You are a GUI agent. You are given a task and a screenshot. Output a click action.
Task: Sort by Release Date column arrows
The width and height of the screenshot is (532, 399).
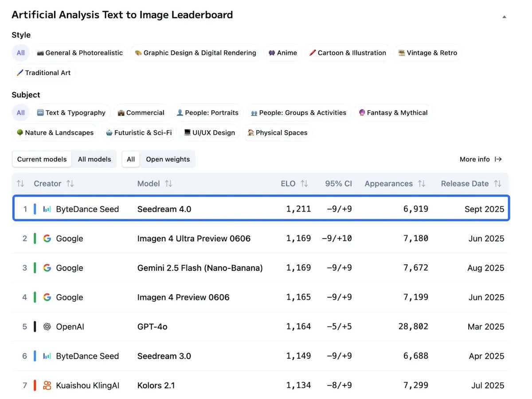click(498, 183)
